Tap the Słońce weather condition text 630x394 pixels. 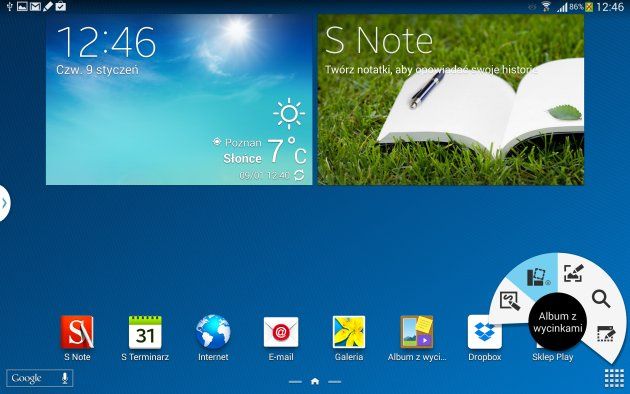tap(242, 159)
